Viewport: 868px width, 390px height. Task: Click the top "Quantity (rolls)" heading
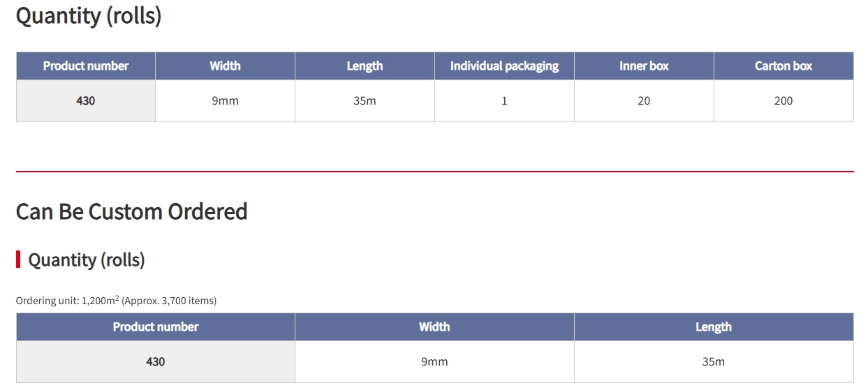pos(89,15)
